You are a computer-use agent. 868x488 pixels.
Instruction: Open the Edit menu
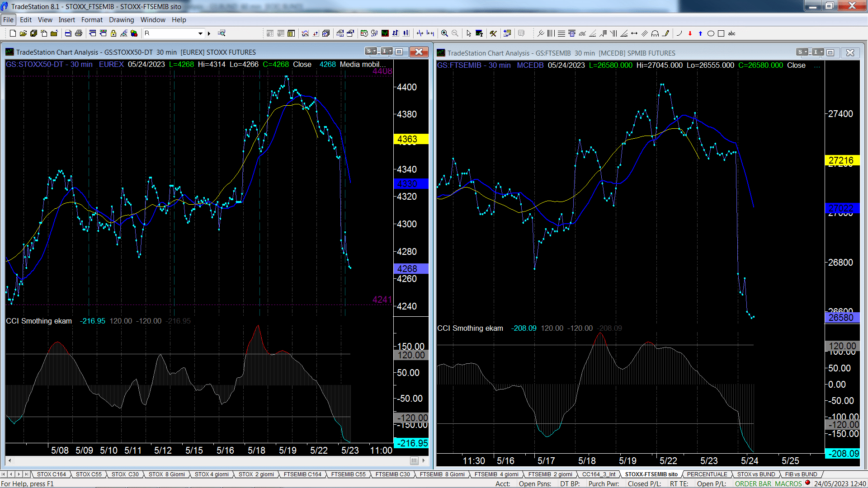[x=26, y=20]
